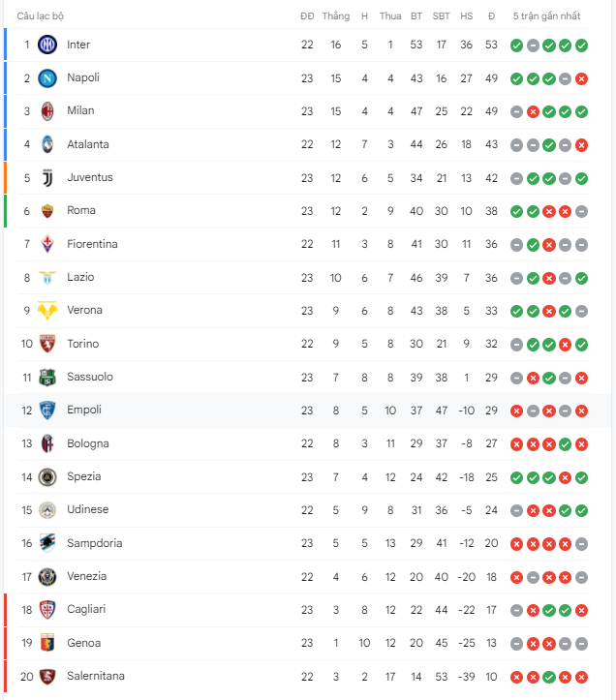
Task: Open the Fiorentina team name link
Action: (92, 244)
